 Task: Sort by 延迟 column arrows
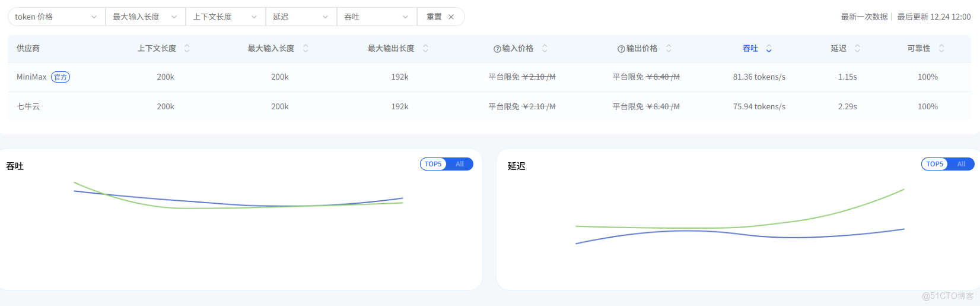tap(857, 48)
